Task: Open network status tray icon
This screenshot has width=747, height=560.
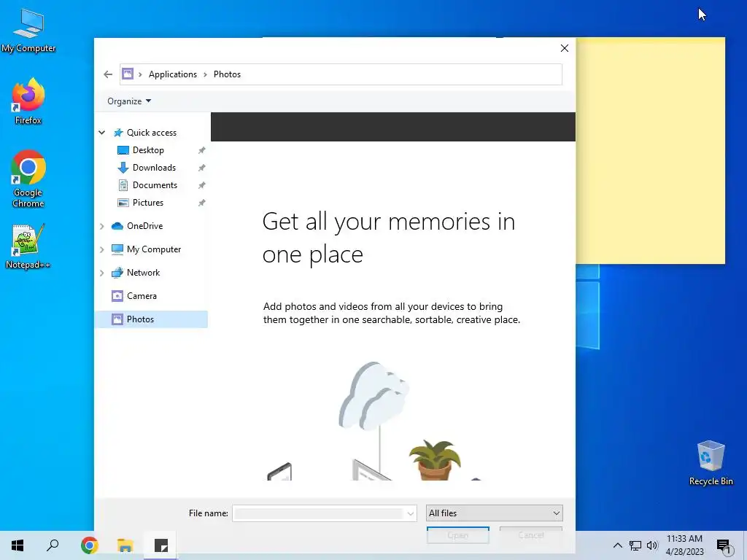Action: (x=635, y=545)
